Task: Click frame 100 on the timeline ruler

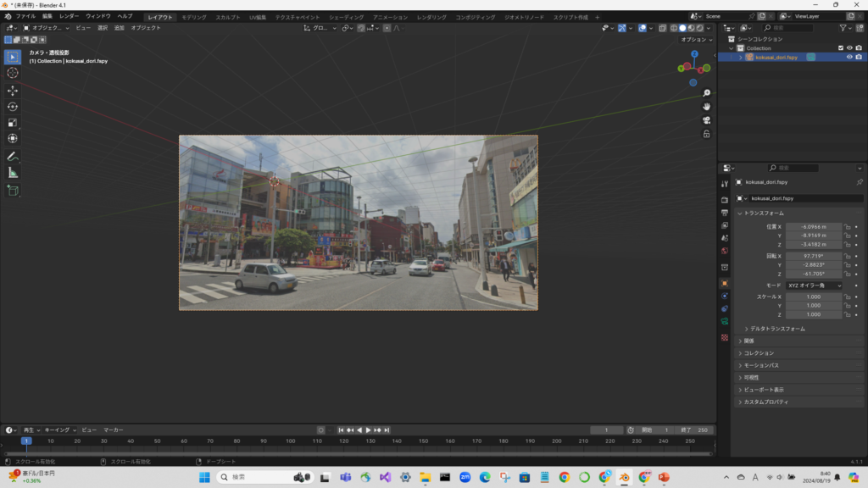Action: 290,441
